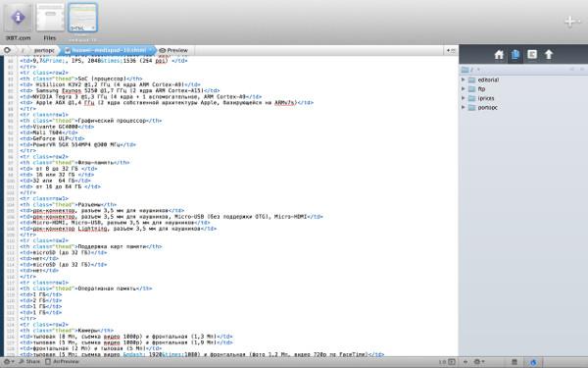Open dropdown on the active file tab
Screen dimensions: 588x368
point(150,50)
